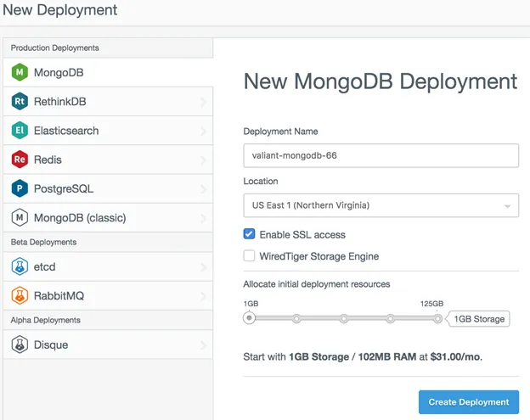Click the RethinkDB Rt icon
The height and width of the screenshot is (420, 530).
click(20, 102)
